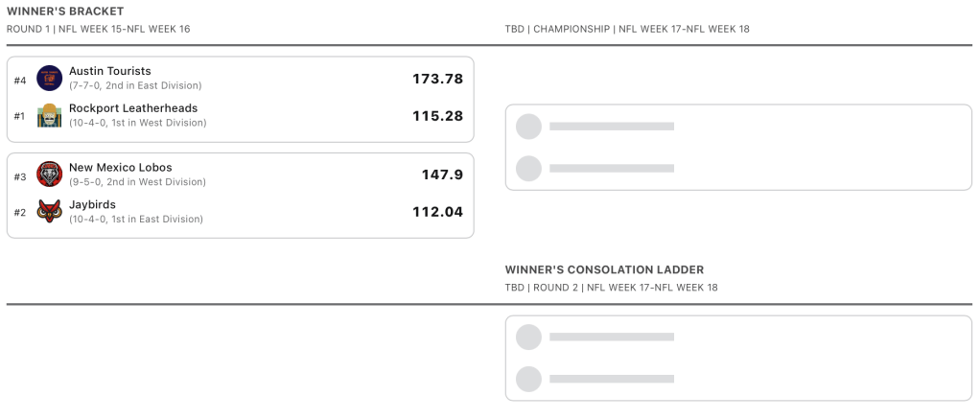Click the New Mexico Lobos logo
Image resolution: width=980 pixels, height=419 pixels.
point(49,174)
